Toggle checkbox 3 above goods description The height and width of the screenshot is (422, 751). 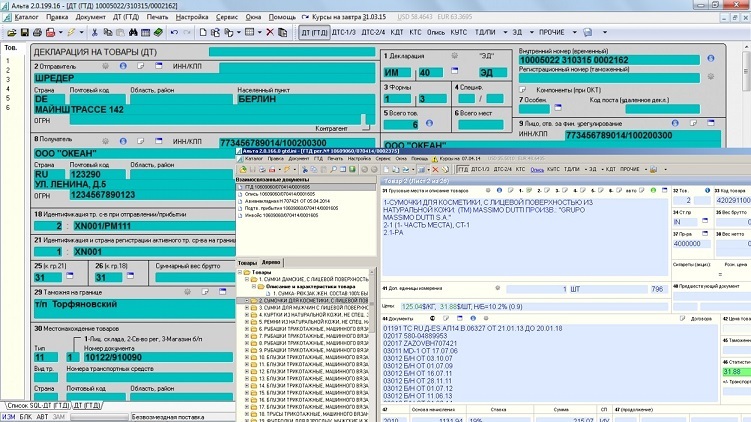565,190
